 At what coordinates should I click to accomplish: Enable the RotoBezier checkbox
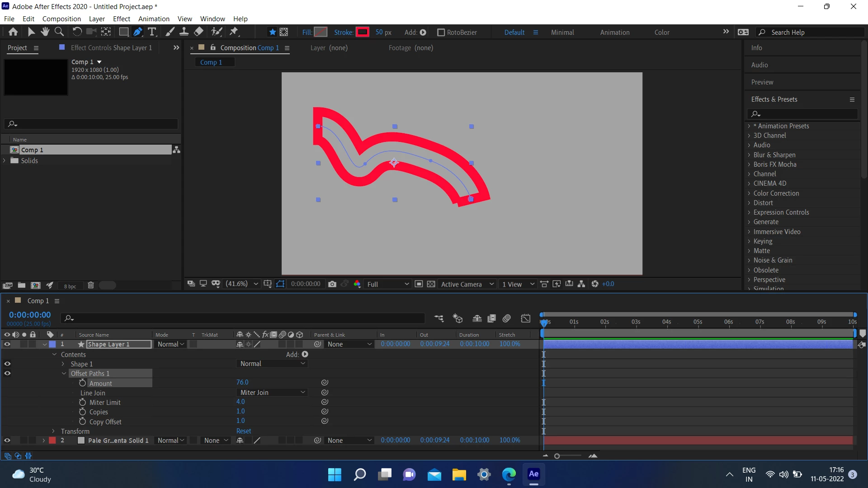[x=441, y=33]
